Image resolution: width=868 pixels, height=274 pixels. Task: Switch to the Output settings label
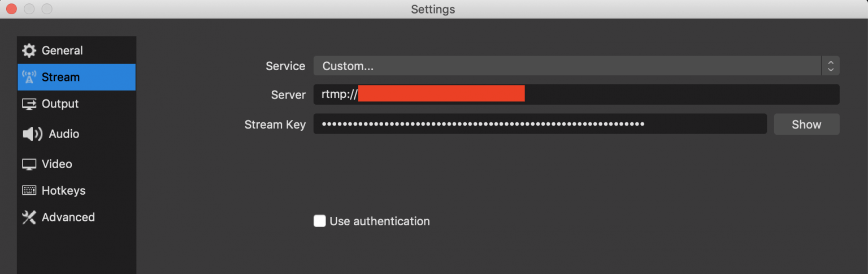(60, 104)
